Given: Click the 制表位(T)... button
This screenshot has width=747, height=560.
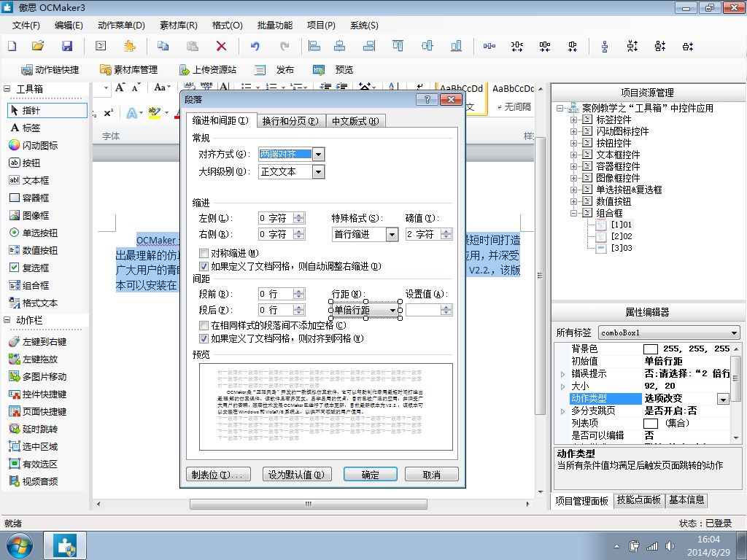Looking at the screenshot, I should pyautogui.click(x=218, y=475).
